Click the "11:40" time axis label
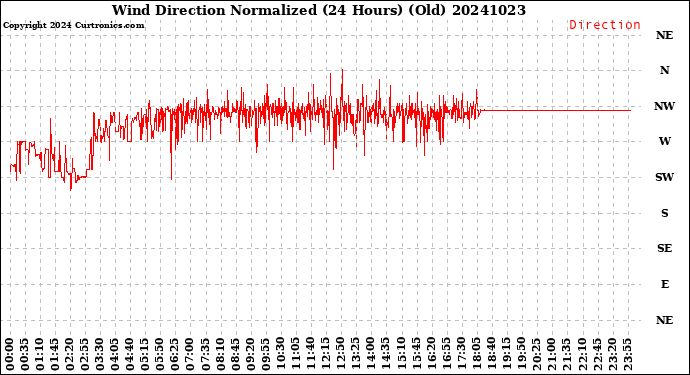 tap(311, 355)
